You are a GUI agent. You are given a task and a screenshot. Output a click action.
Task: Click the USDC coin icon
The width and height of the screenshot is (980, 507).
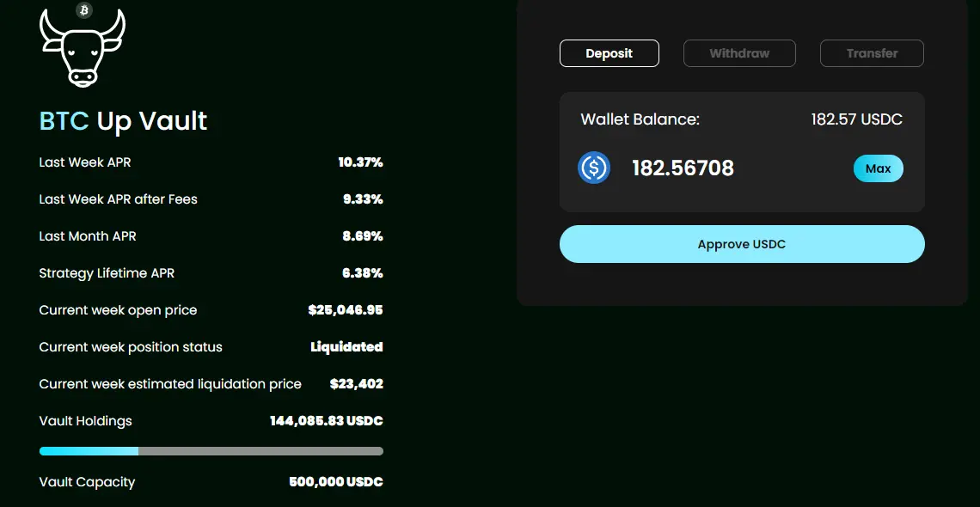[594, 168]
